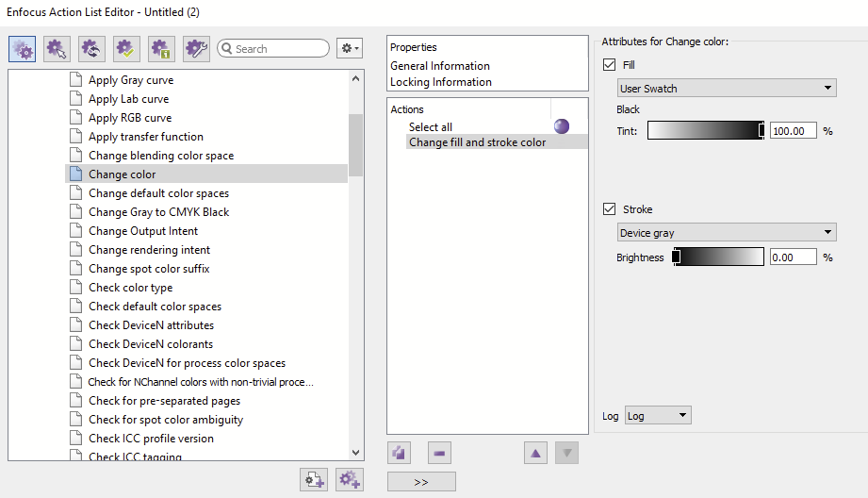Select the 'Select all' action entry

pyautogui.click(x=430, y=126)
